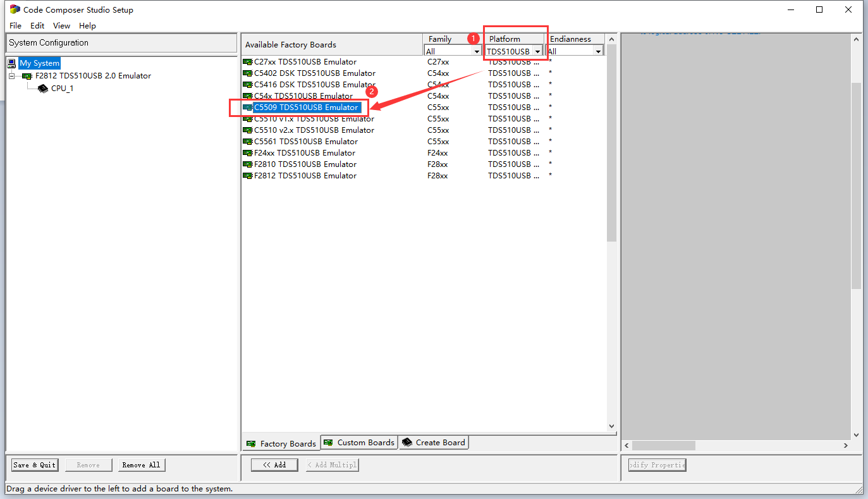Open the Endianness filter dropdown
This screenshot has width=868, height=499.
pos(598,51)
